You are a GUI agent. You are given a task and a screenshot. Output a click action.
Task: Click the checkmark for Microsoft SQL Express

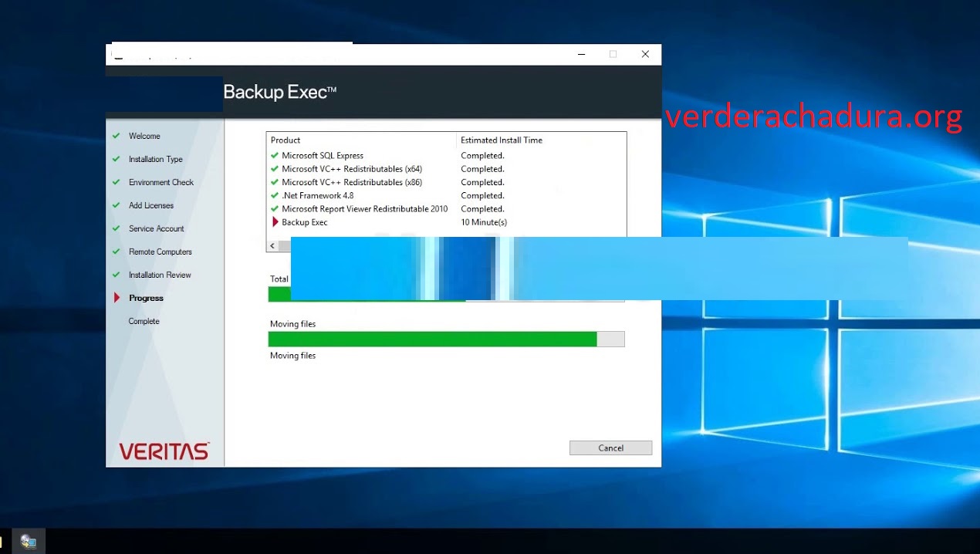pyautogui.click(x=275, y=155)
